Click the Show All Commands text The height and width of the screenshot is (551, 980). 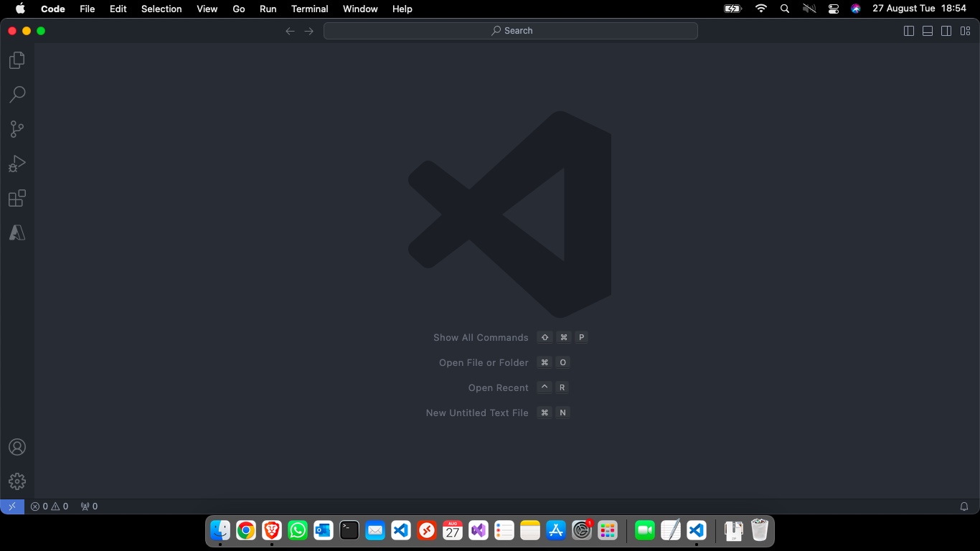point(481,337)
